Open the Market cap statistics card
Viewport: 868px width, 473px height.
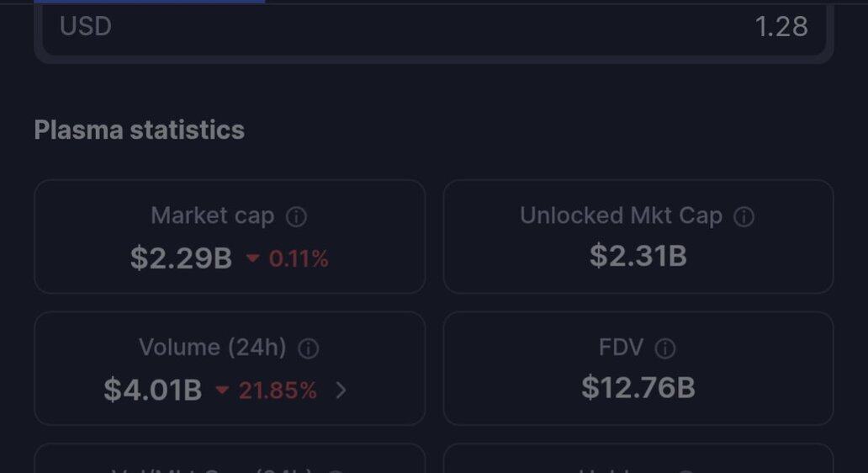tap(230, 236)
